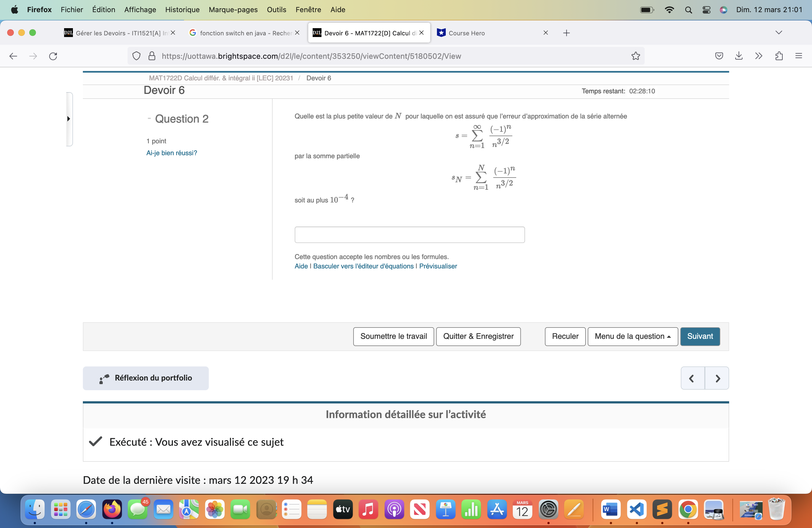Screen dimensions: 812x528
Task: Open Calendar showing March 12 from the Dock
Action: tap(522, 509)
